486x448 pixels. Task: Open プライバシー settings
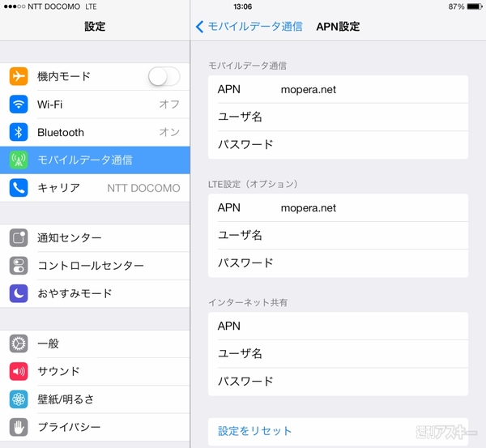[95, 427]
